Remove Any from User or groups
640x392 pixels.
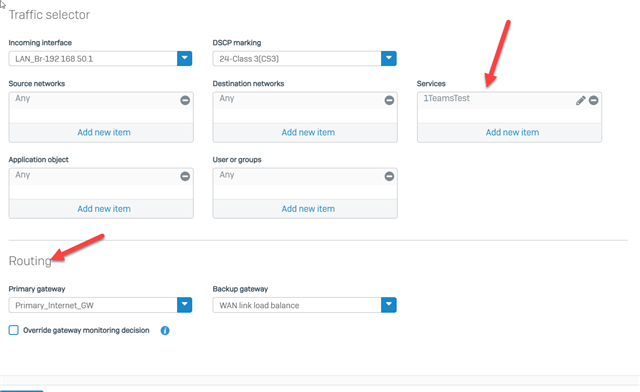389,176
